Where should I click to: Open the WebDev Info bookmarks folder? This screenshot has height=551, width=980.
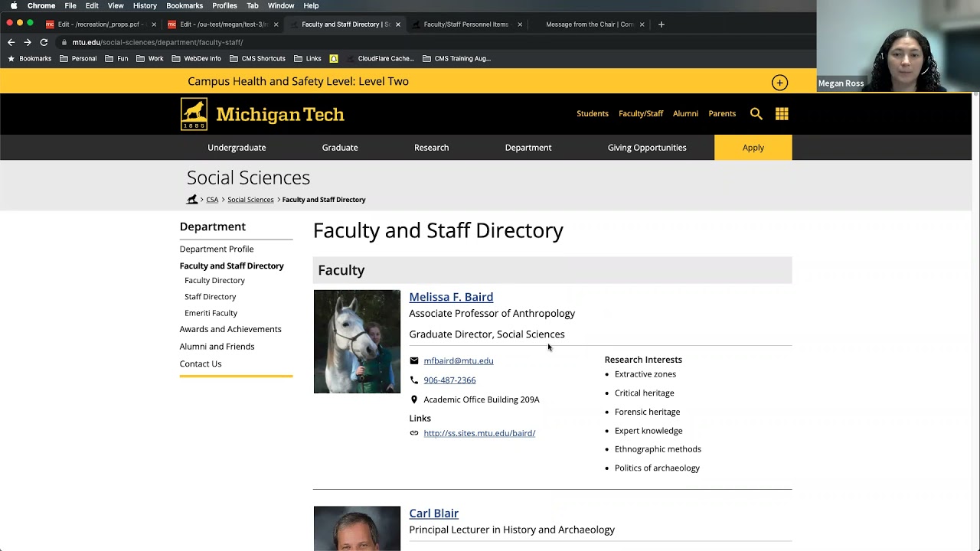[x=197, y=58]
